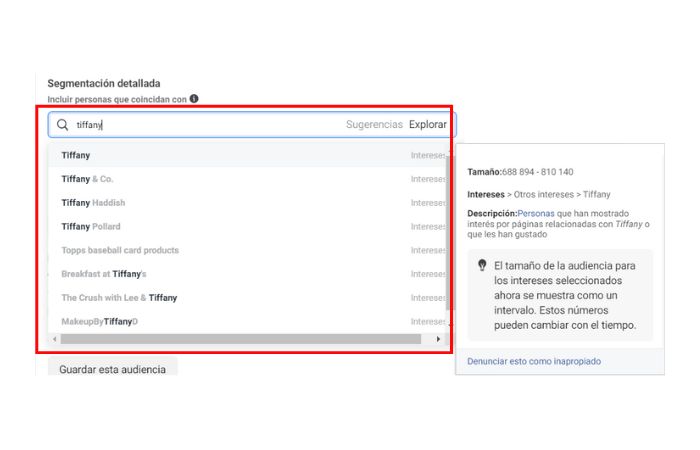Click the horizontal scrollbar thumb
700x450 pixels.
(x=241, y=339)
